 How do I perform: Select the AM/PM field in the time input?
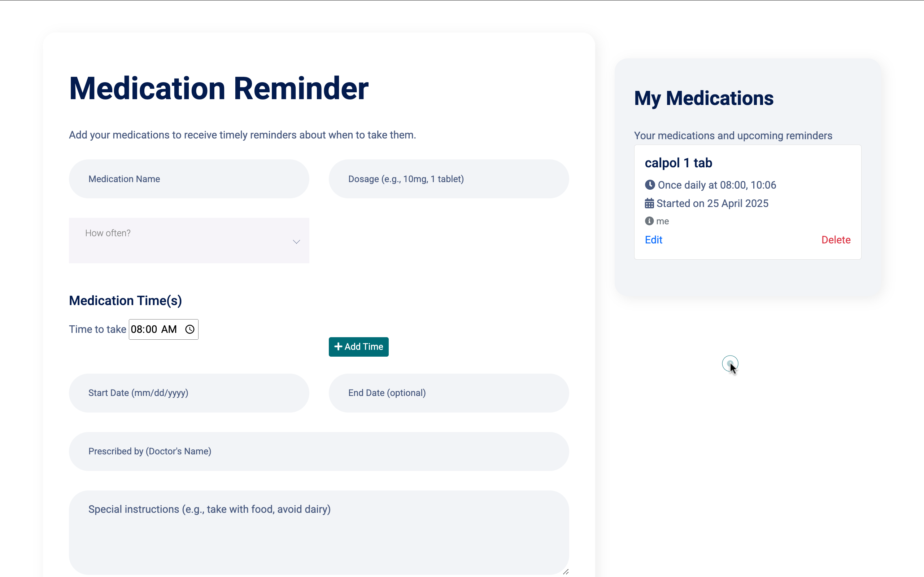pyautogui.click(x=169, y=329)
